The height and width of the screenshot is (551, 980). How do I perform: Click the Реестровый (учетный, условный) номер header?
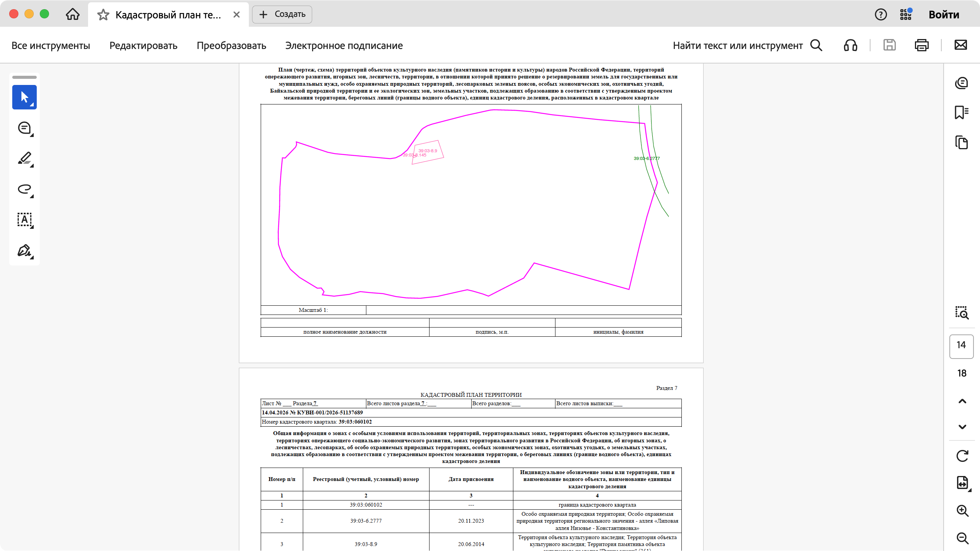click(x=366, y=479)
